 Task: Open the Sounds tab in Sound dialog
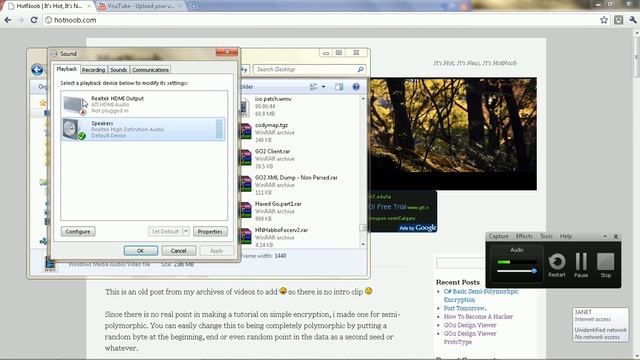pos(118,70)
